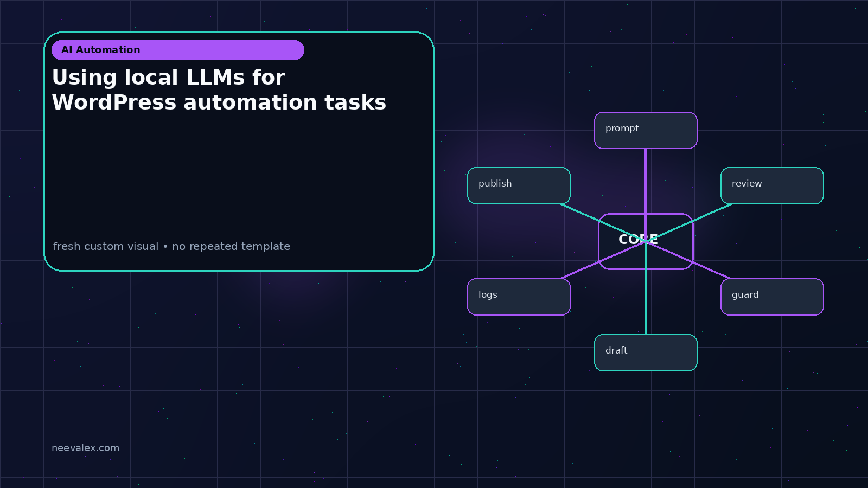Select the publish node
Image resolution: width=868 pixels, height=488 pixels.
[x=519, y=185]
